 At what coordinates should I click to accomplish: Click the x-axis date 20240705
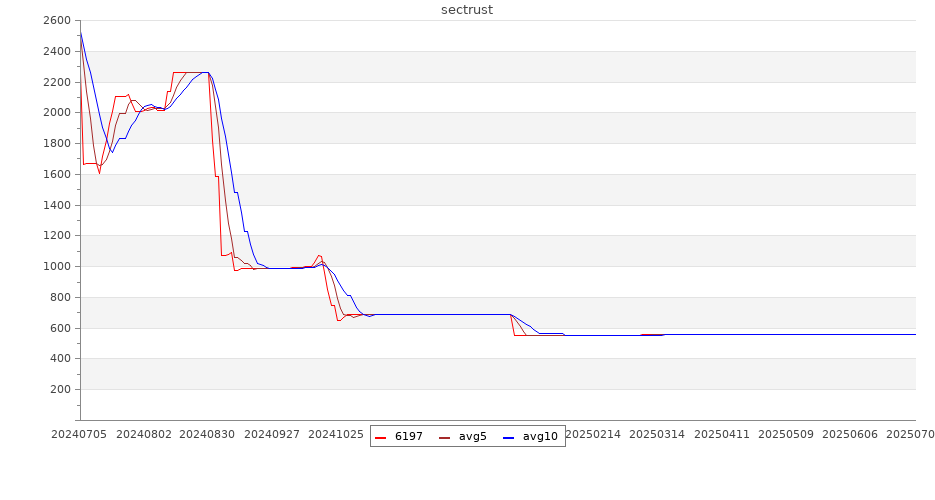click(79, 434)
